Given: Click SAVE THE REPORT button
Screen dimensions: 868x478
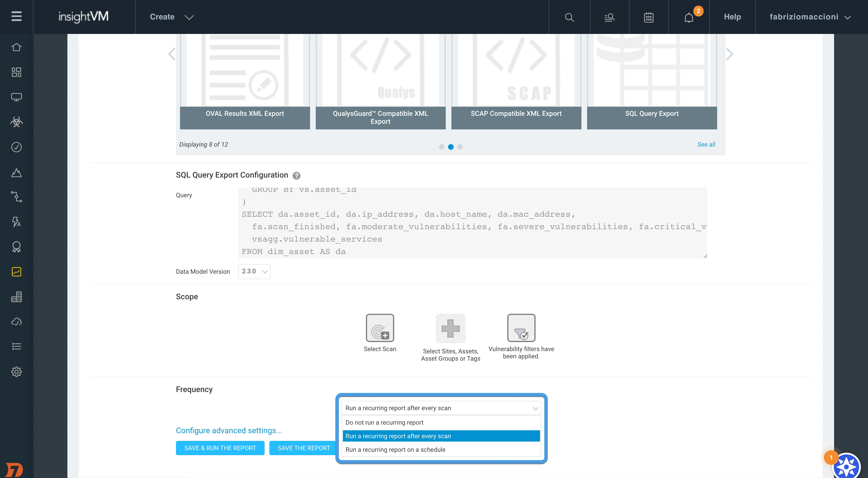Looking at the screenshot, I should (x=304, y=448).
